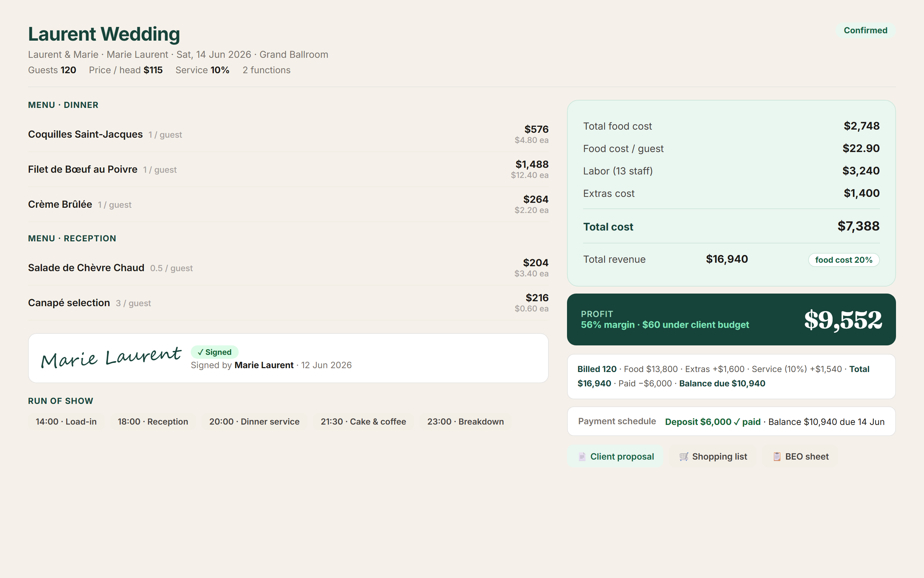The image size is (924, 578).
Task: Click the food cost 20% pill
Action: pyautogui.click(x=844, y=260)
